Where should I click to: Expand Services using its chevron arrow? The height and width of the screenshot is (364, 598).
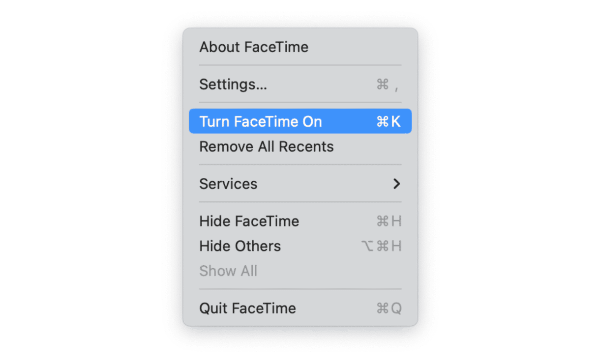[x=396, y=184]
